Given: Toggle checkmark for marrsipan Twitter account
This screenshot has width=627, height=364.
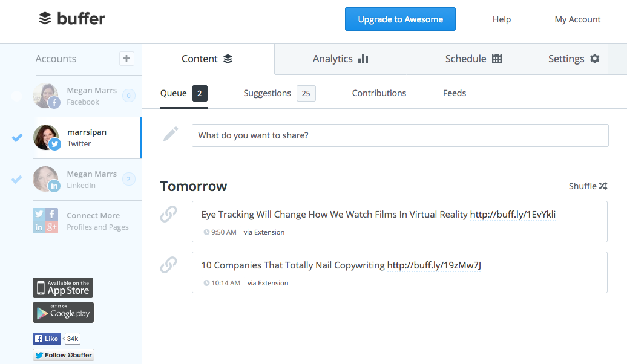Looking at the screenshot, I should (17, 138).
